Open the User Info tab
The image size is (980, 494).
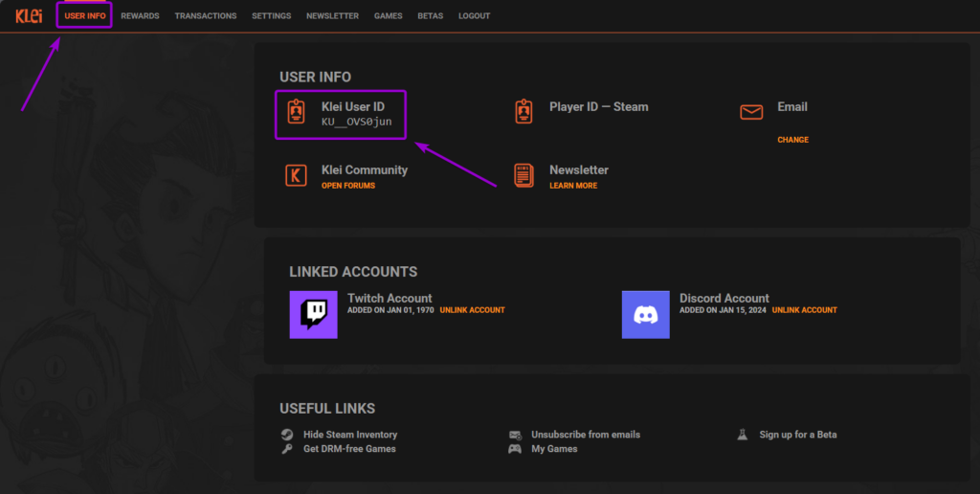pos(85,16)
